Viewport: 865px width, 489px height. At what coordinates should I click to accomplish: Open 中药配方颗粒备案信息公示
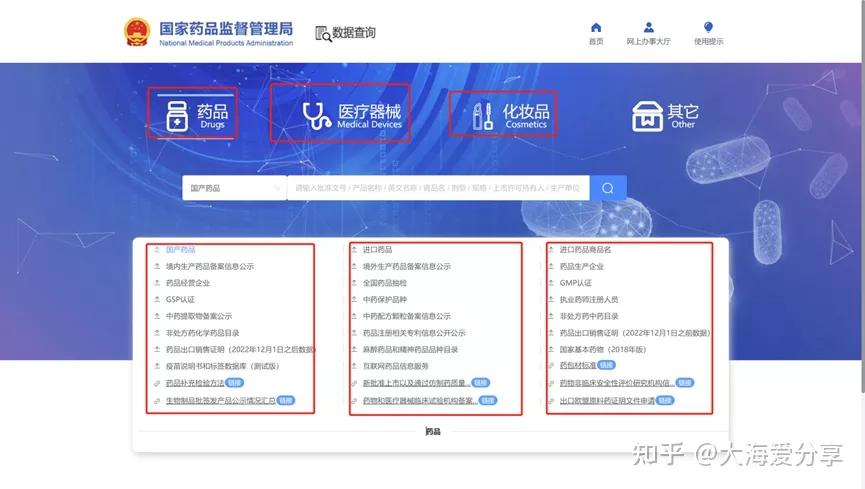pyautogui.click(x=407, y=316)
